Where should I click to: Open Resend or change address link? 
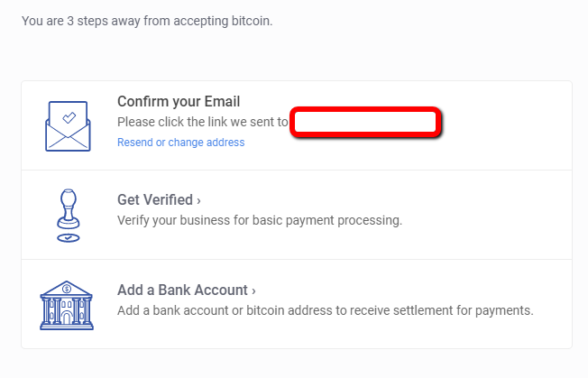[180, 143]
